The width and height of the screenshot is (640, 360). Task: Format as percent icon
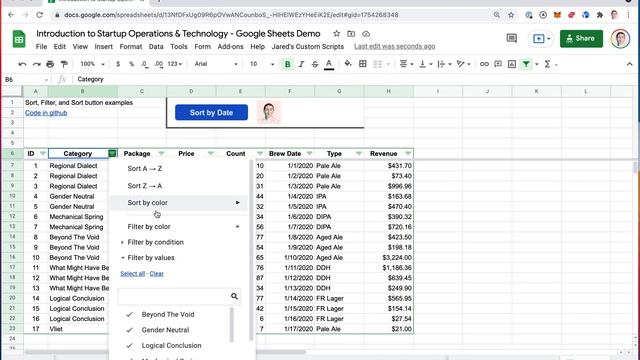pyautogui.click(x=131, y=64)
